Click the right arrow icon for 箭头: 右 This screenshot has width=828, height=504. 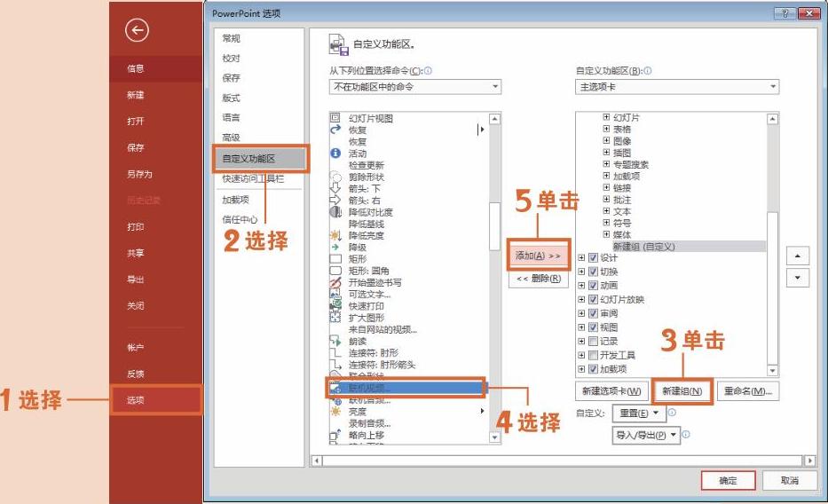click(x=335, y=200)
